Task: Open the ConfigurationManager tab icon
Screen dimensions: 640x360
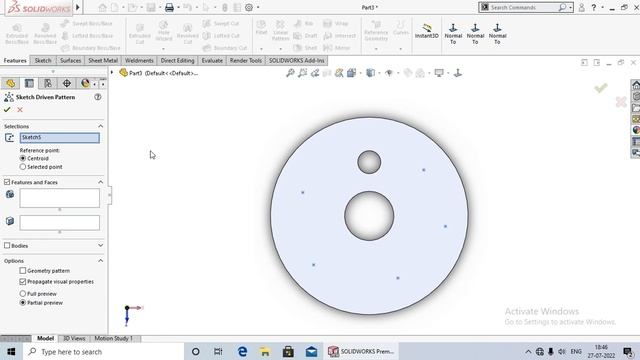Action: click(48, 83)
